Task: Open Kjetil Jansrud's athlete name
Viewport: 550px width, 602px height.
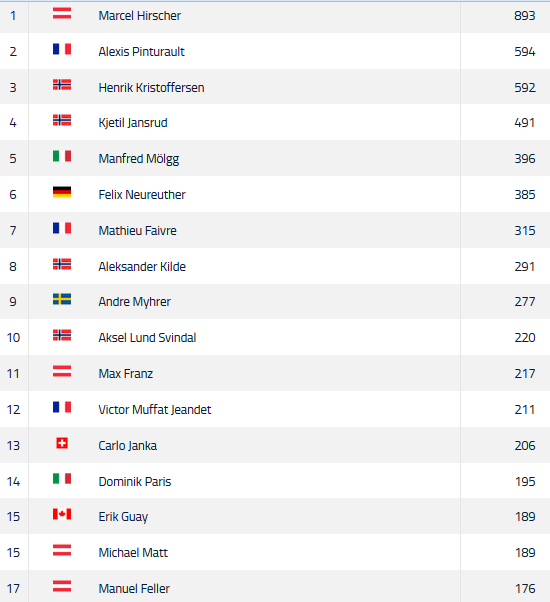Action: coord(133,123)
